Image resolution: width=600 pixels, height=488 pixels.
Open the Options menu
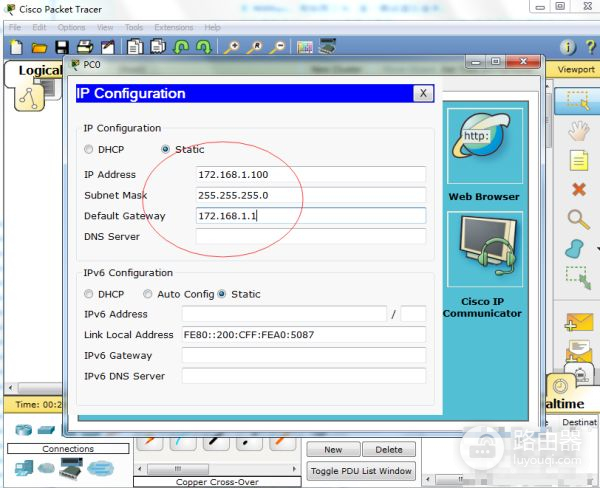coord(71,27)
